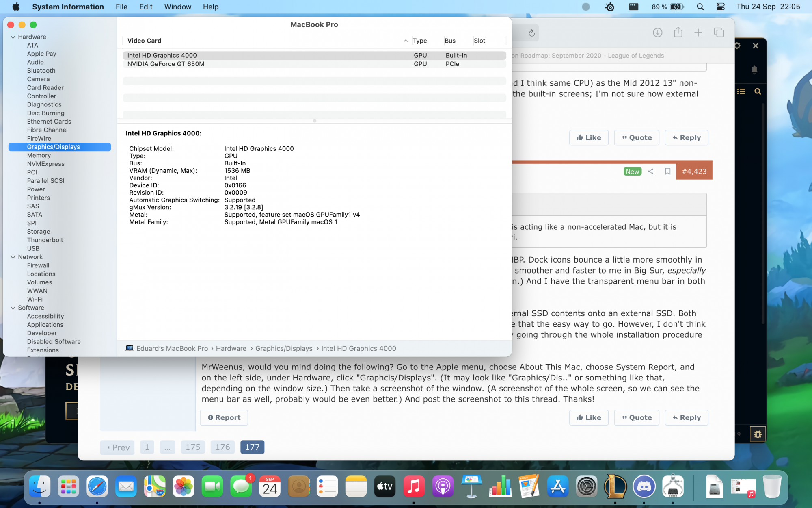Viewport: 812px width, 508px height.
Task: Open Calendar showing Sep 24
Action: click(270, 486)
